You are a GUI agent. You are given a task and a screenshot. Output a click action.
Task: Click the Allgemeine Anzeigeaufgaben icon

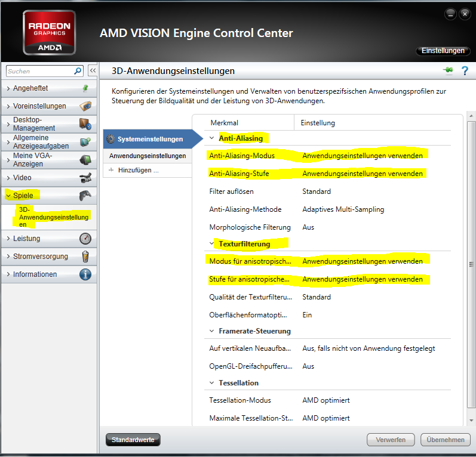pos(85,141)
